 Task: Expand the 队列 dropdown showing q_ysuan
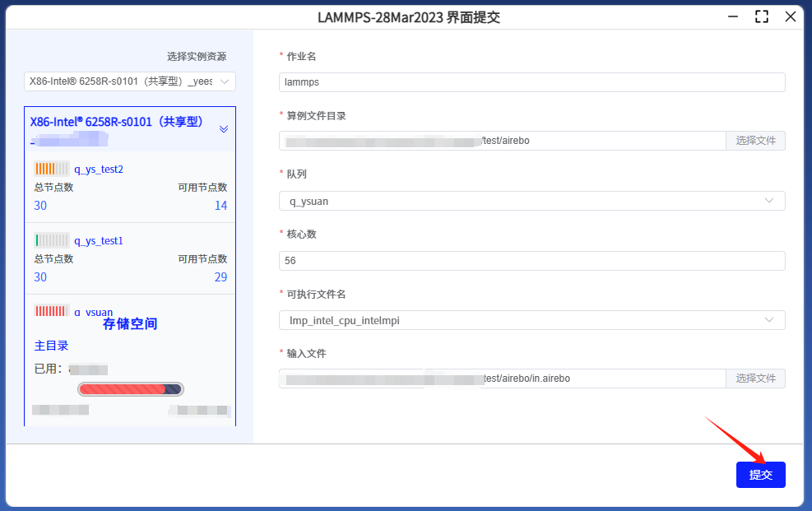coord(531,201)
